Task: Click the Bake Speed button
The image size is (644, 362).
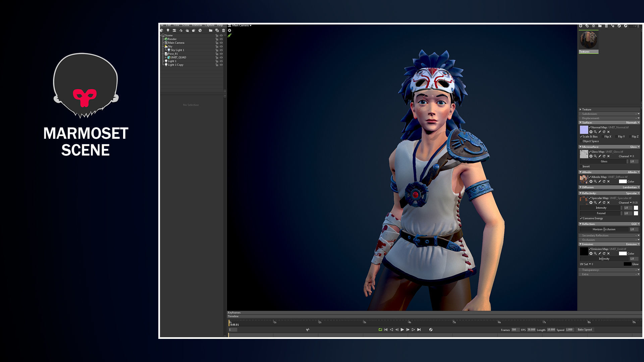Action: pos(585,330)
